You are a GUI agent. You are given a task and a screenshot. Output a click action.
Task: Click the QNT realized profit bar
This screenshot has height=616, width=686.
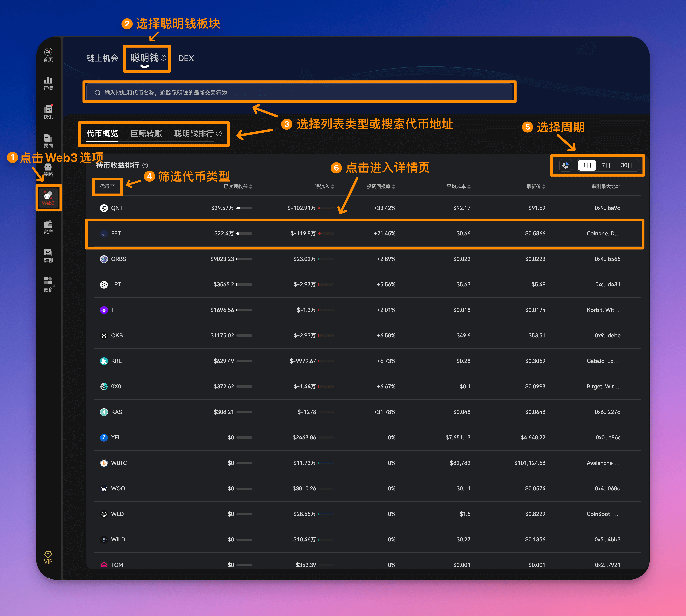pyautogui.click(x=244, y=208)
